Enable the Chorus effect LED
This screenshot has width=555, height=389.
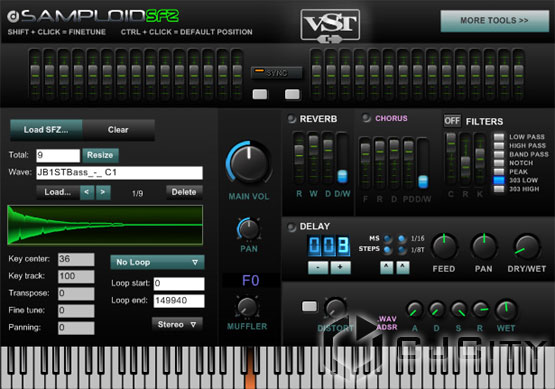[x=366, y=118]
